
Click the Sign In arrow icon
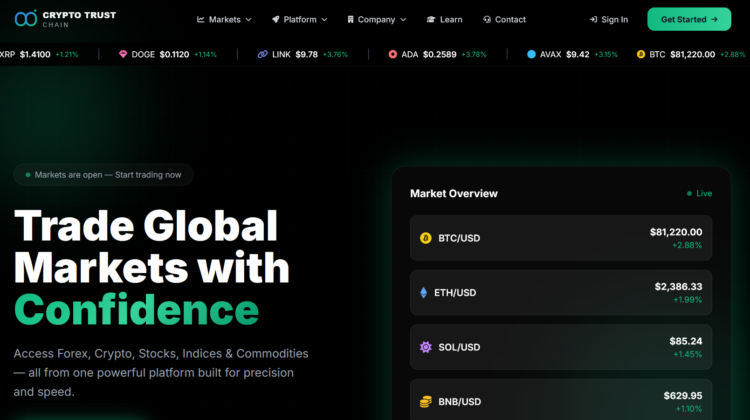[x=593, y=20]
